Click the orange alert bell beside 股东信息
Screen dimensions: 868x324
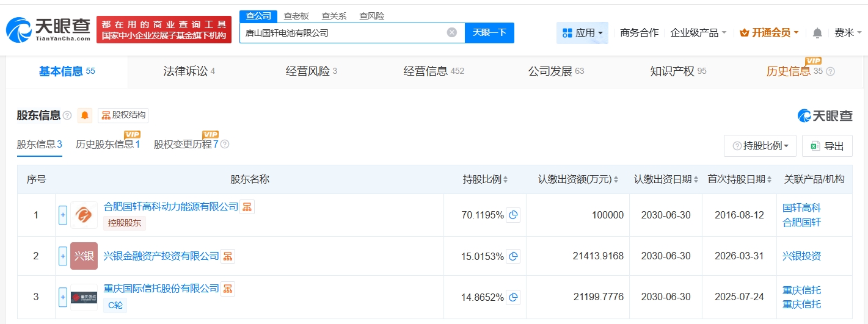pos(85,115)
